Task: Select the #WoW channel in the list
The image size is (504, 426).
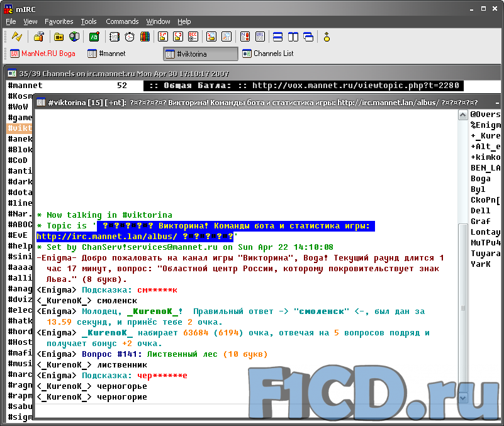Action: 18,107
